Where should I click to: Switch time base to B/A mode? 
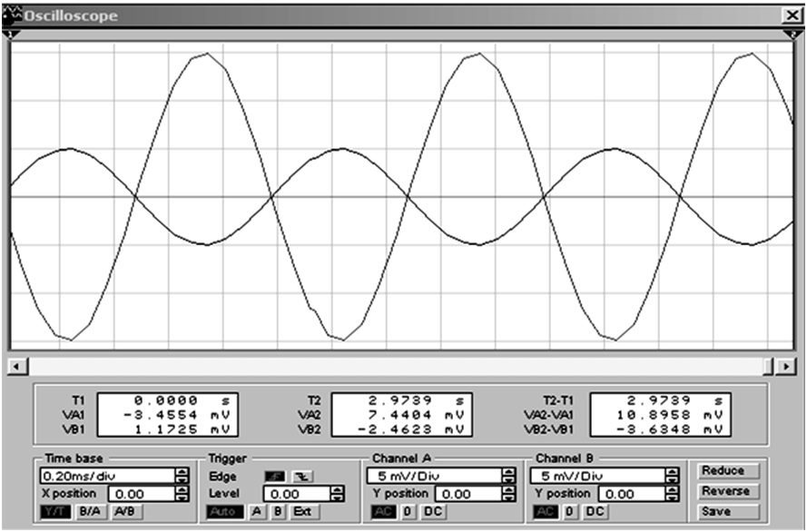(x=90, y=512)
